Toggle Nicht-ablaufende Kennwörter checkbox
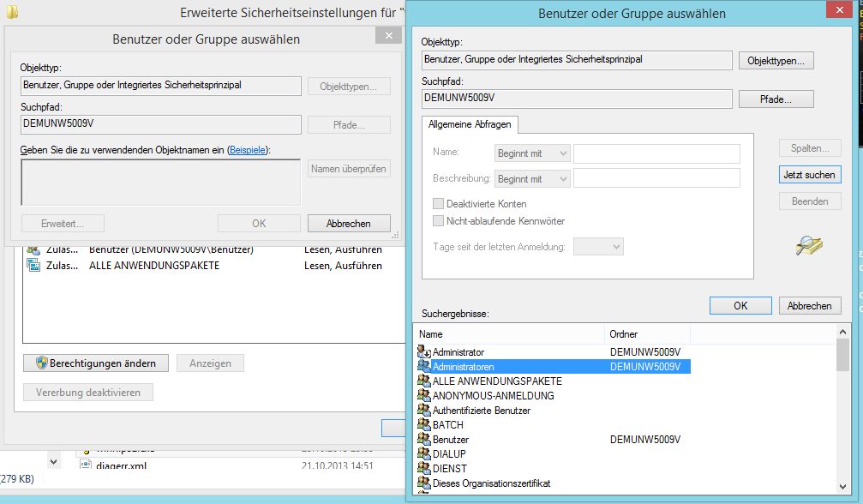 click(439, 221)
